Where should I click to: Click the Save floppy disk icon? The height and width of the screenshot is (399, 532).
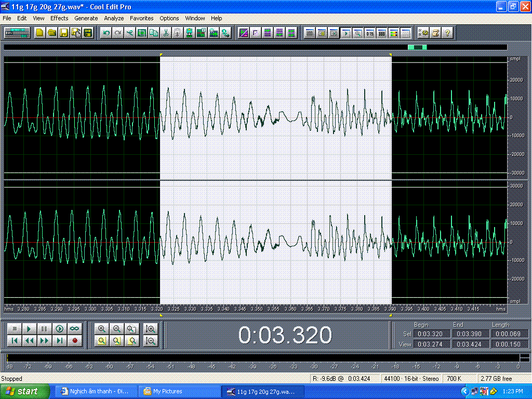pyautogui.click(x=64, y=33)
